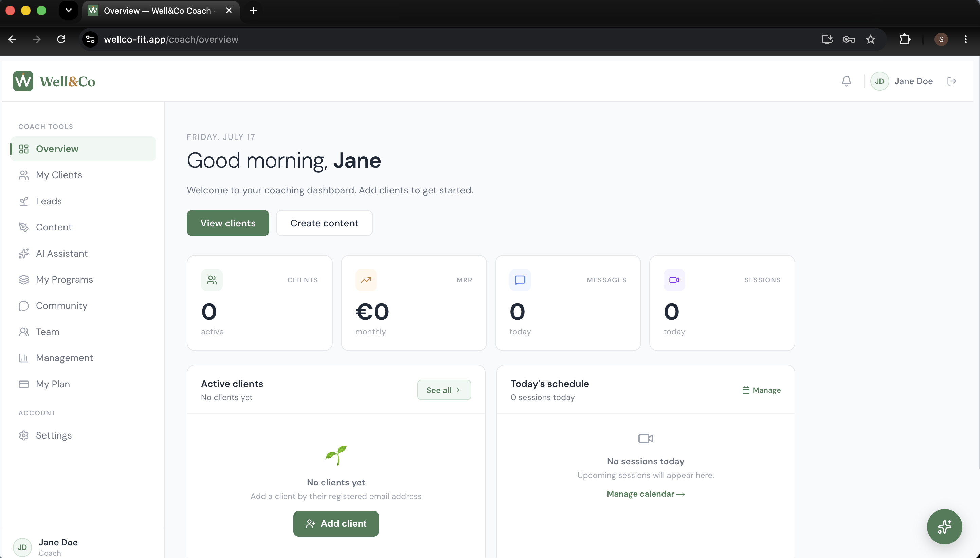Click the View clients button
Viewport: 980px width, 558px height.
[x=228, y=223]
